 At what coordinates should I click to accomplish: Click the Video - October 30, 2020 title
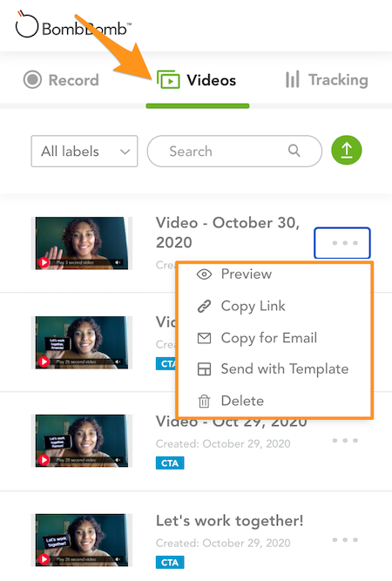(x=227, y=233)
